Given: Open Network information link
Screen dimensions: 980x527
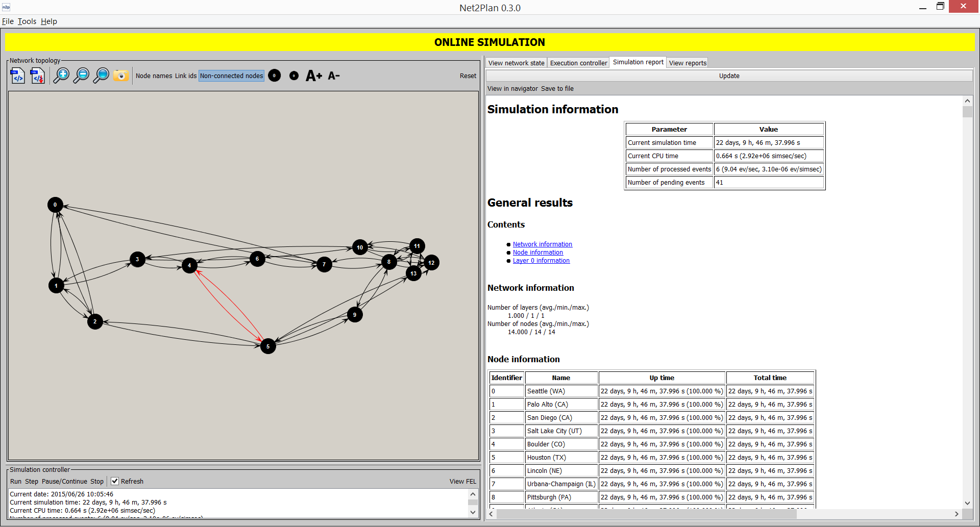Looking at the screenshot, I should click(x=543, y=244).
